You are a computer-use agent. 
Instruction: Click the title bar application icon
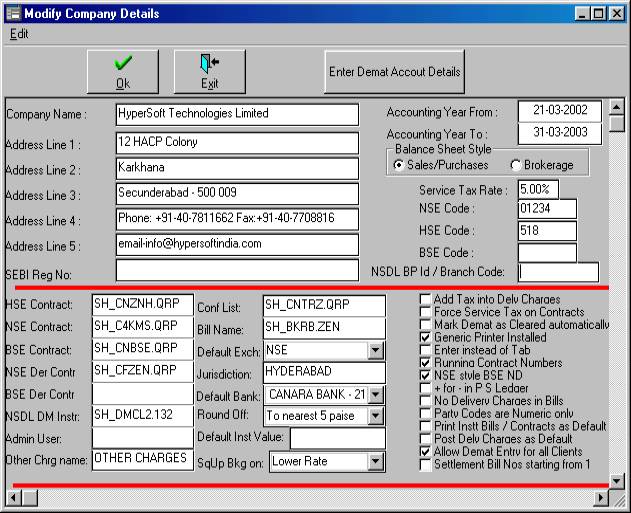point(12,14)
